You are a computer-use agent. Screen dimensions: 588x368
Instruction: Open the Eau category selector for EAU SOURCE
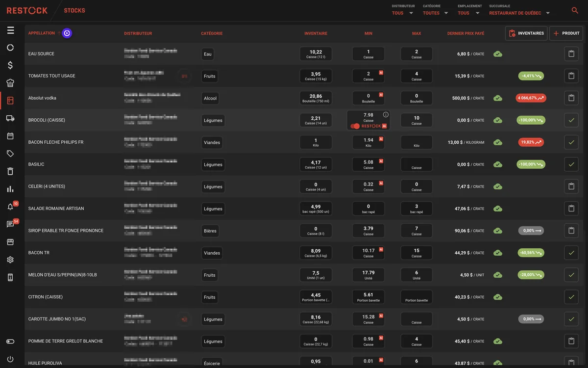(208, 54)
